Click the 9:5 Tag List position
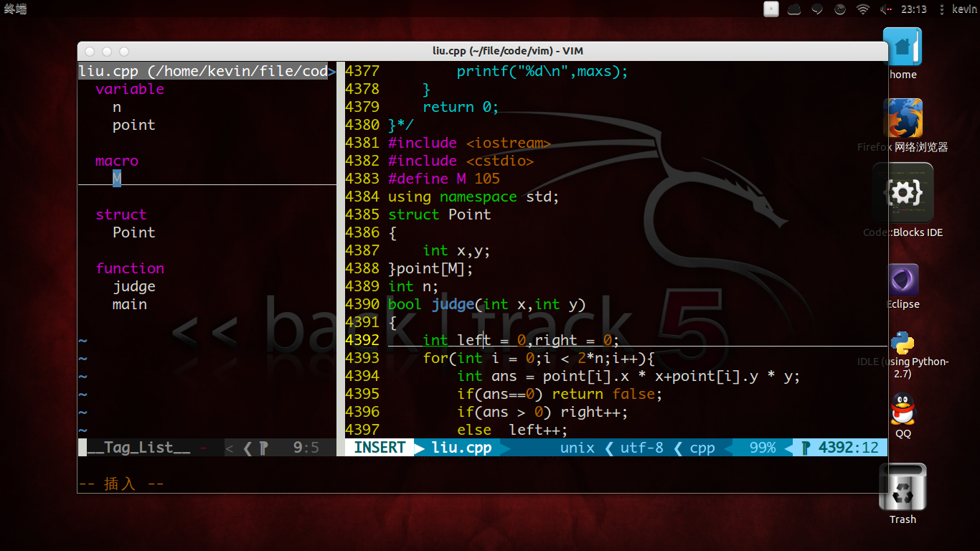Screen dimensions: 980x551 tap(306, 448)
